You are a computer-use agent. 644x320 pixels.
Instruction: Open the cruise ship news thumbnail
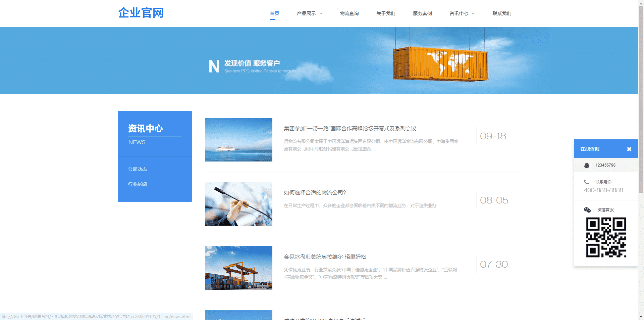(239, 140)
